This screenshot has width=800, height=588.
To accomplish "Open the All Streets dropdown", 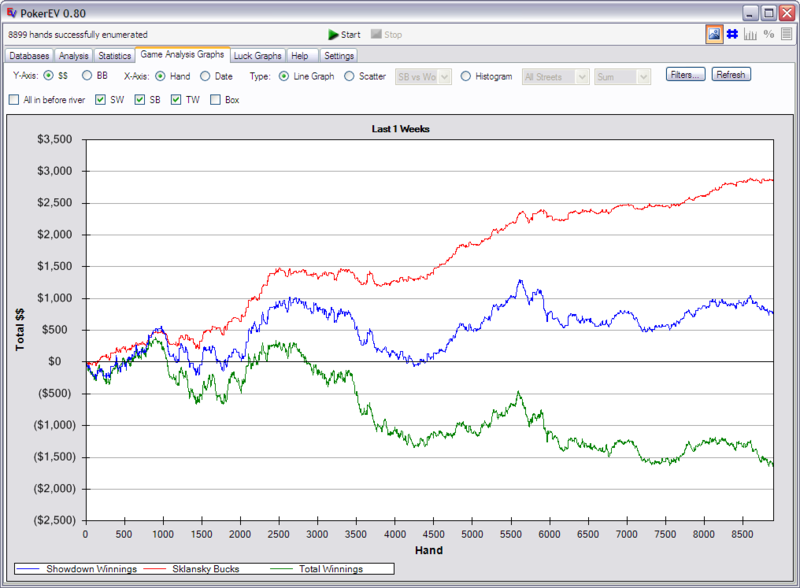I will (x=556, y=77).
